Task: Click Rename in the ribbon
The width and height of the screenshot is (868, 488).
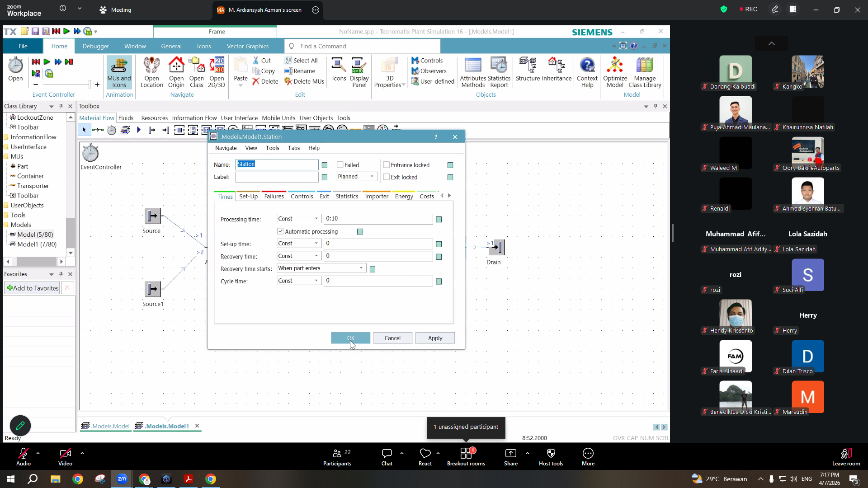Action: pos(300,71)
